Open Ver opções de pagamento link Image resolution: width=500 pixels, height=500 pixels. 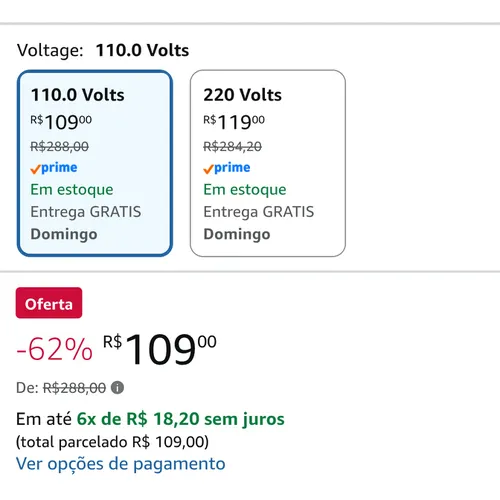[x=121, y=464]
